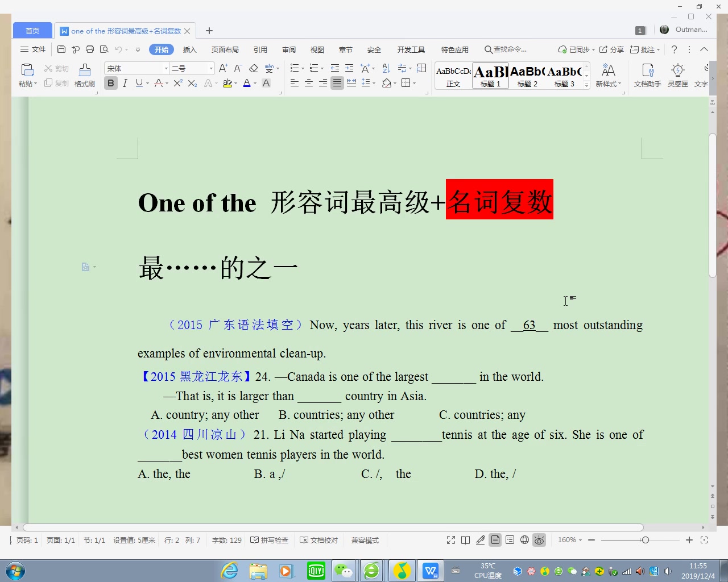Open the 文档助手 panel icon
The image size is (728, 582).
[647, 74]
